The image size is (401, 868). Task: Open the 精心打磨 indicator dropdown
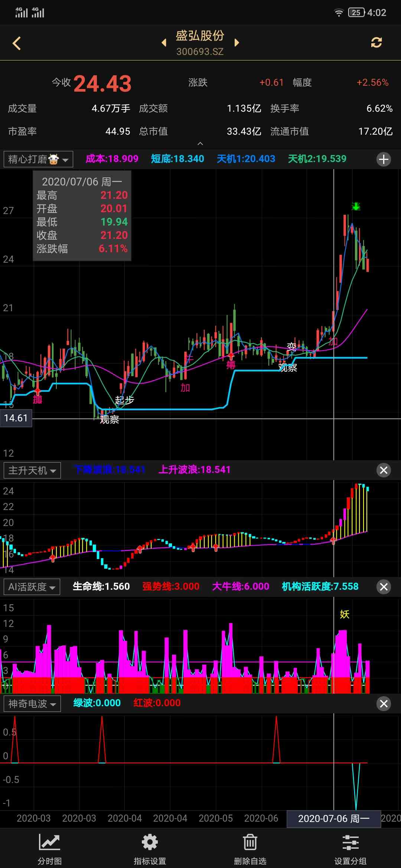pos(38,160)
